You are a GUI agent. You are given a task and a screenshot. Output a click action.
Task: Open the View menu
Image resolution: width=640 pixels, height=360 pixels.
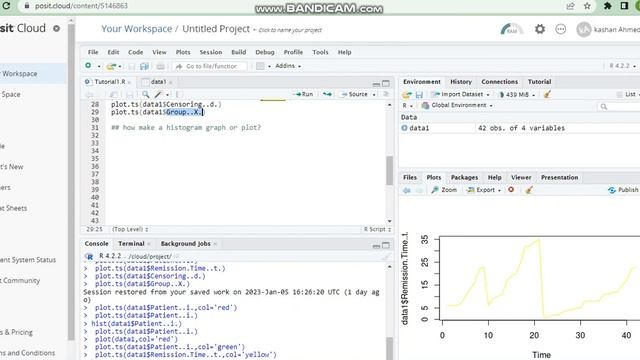(159, 52)
